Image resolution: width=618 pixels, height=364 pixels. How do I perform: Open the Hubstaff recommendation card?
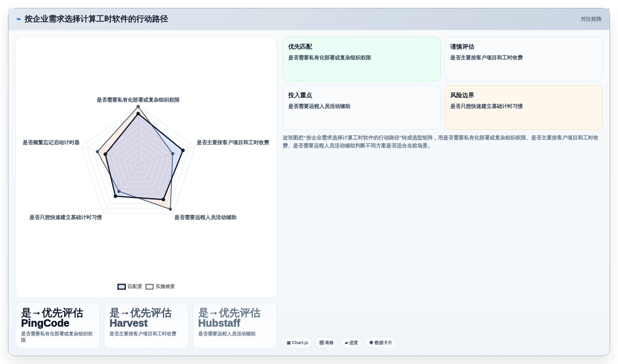pos(235,325)
